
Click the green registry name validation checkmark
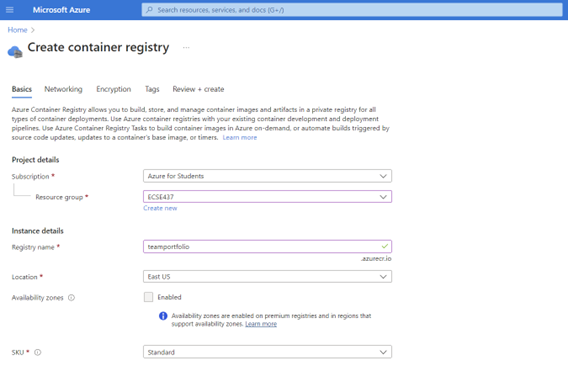(384, 246)
